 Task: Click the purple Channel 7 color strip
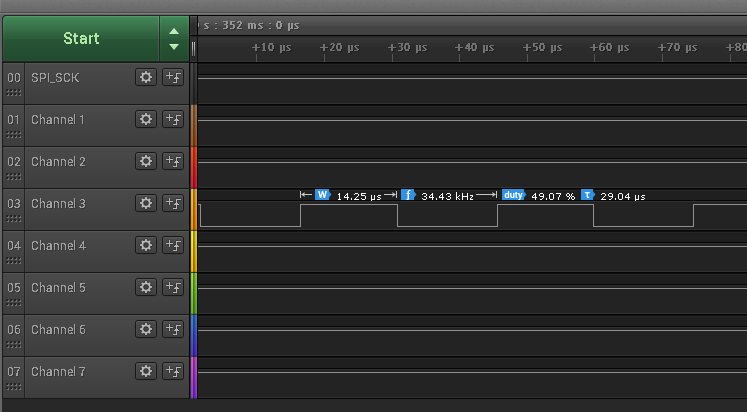[193, 377]
